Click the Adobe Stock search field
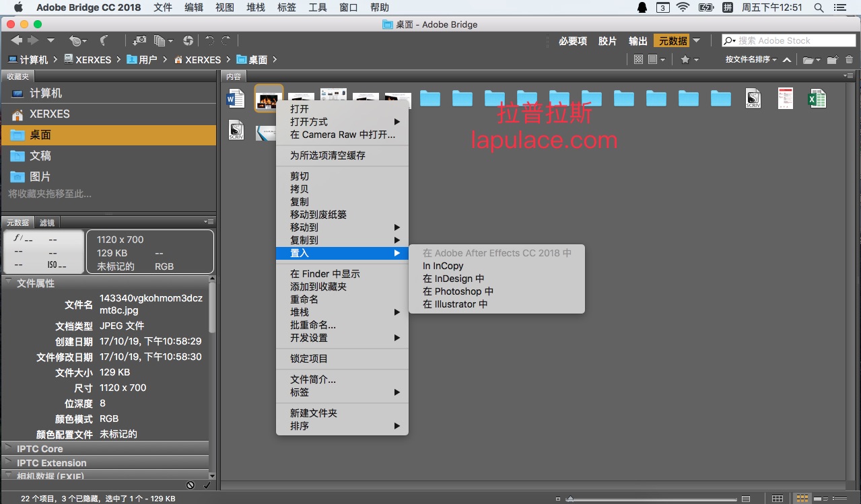This screenshot has height=504, width=861. 788,40
